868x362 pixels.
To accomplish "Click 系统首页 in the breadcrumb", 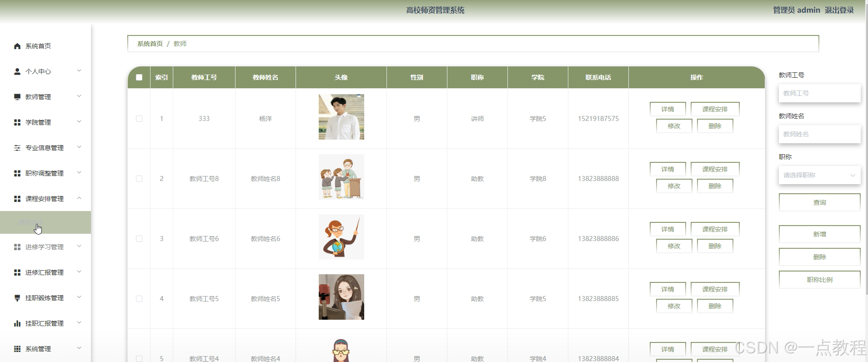I will [x=150, y=44].
